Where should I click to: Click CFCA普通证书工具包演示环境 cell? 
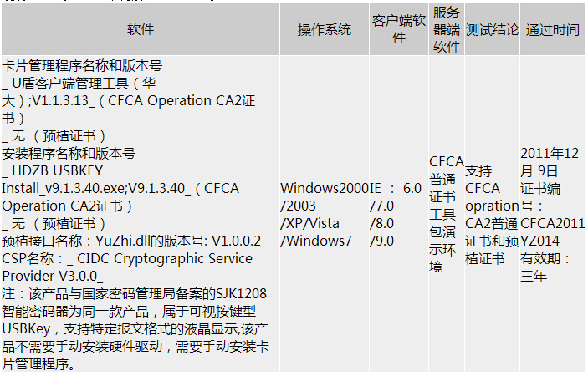click(x=447, y=214)
